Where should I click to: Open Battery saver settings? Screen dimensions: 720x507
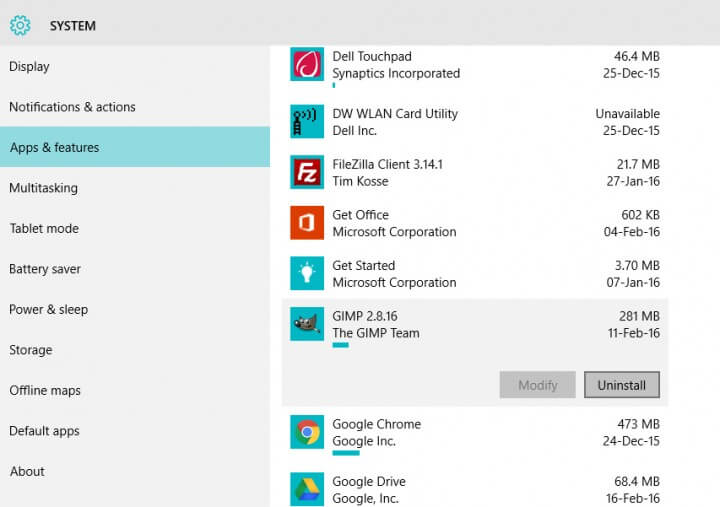click(135, 269)
